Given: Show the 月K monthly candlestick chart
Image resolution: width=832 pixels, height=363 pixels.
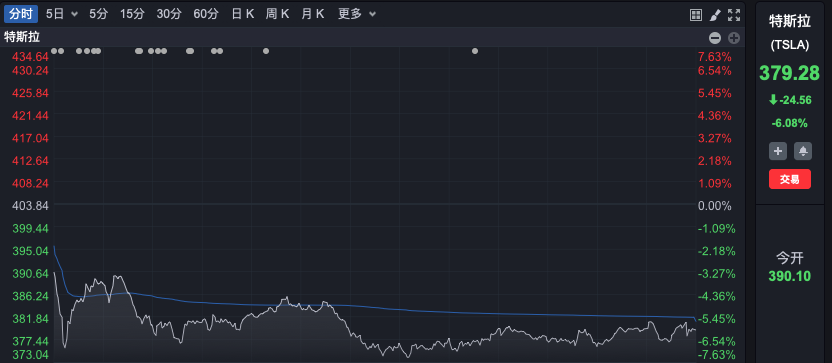Looking at the screenshot, I should (313, 14).
